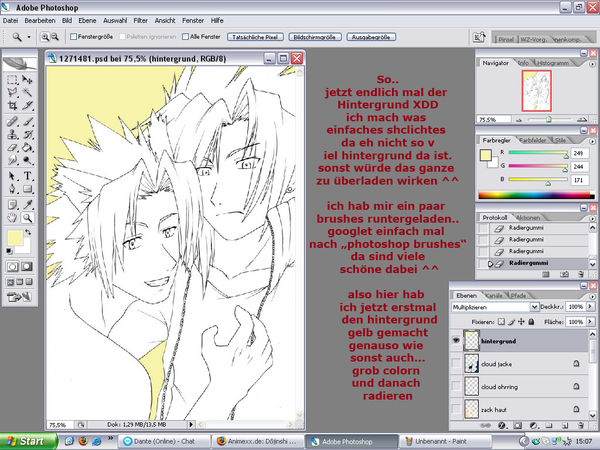
Task: Click the Bildschirmgröße button
Action: (315, 37)
